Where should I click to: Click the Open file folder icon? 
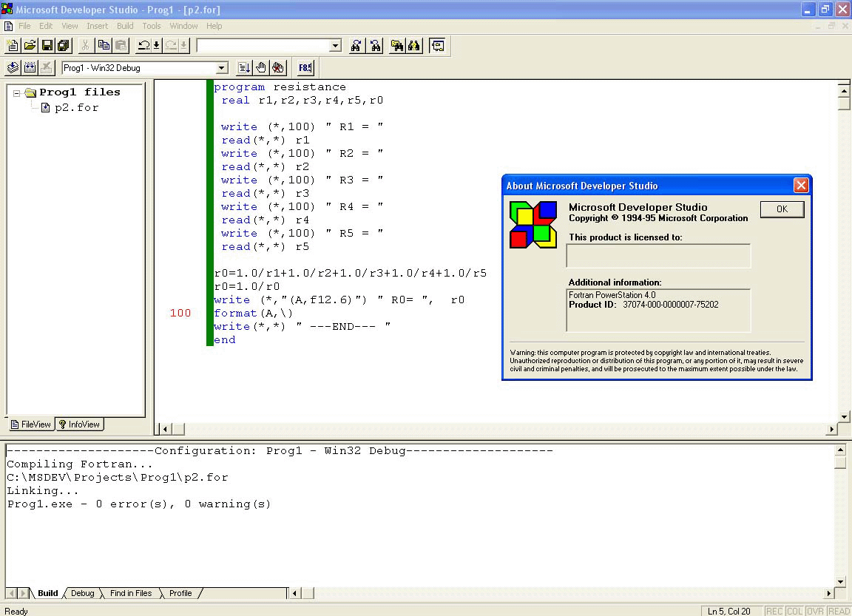pyautogui.click(x=30, y=46)
